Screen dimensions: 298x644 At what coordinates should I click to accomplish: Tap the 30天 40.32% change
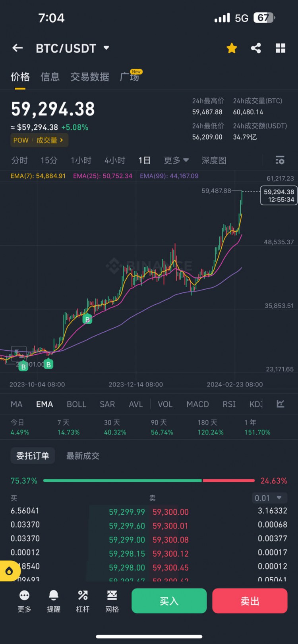click(x=115, y=427)
